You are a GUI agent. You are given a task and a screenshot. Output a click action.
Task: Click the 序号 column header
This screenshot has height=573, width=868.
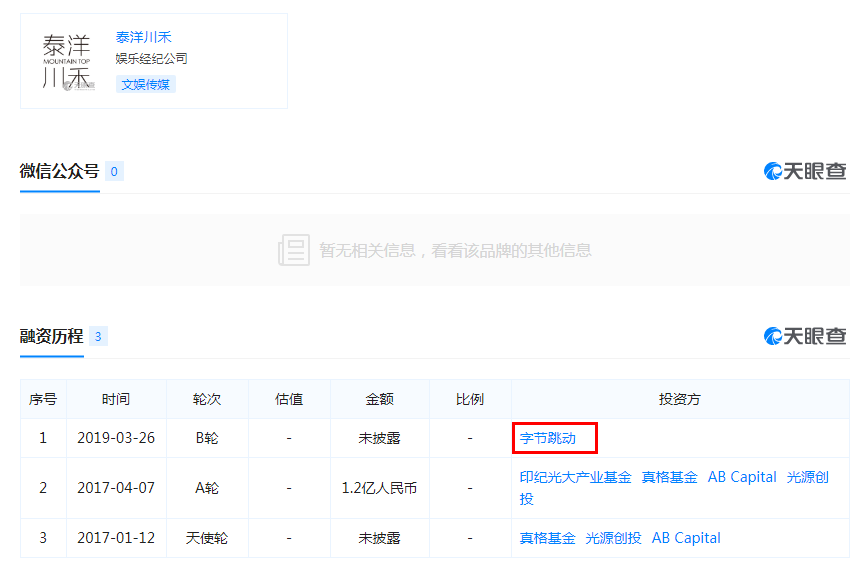43,399
